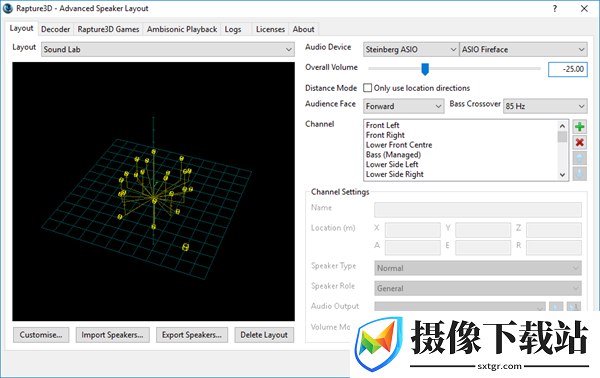The height and width of the screenshot is (378, 600).
Task: Click the Export Speakers... button
Action: coord(192,335)
